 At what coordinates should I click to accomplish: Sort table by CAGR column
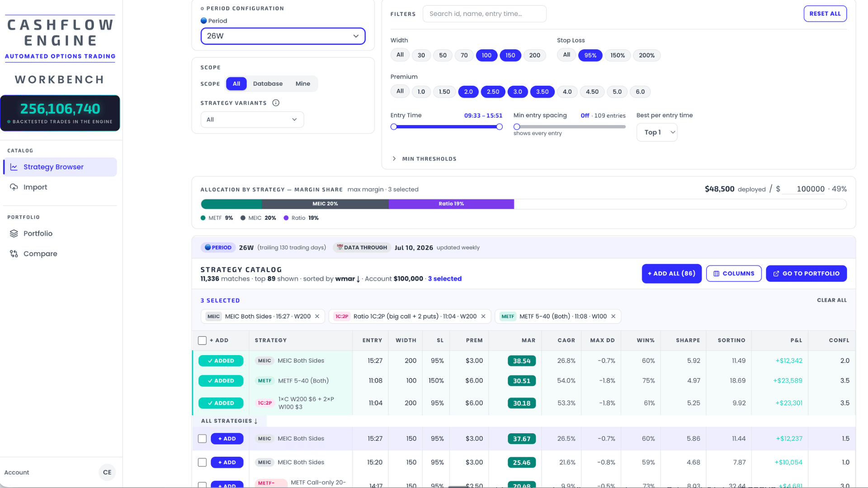(x=566, y=340)
